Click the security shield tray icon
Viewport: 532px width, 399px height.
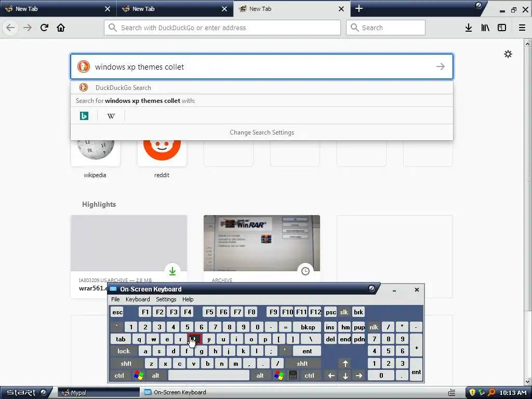click(472, 393)
